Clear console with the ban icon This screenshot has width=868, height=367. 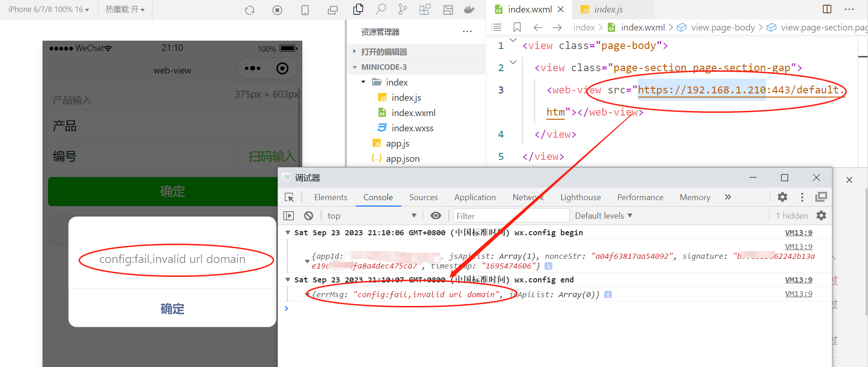point(309,215)
